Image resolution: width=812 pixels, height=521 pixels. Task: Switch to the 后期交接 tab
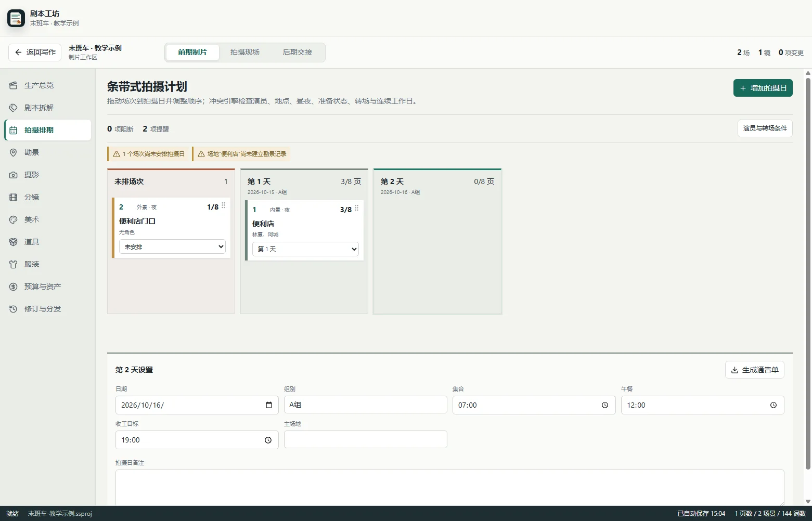[298, 52]
